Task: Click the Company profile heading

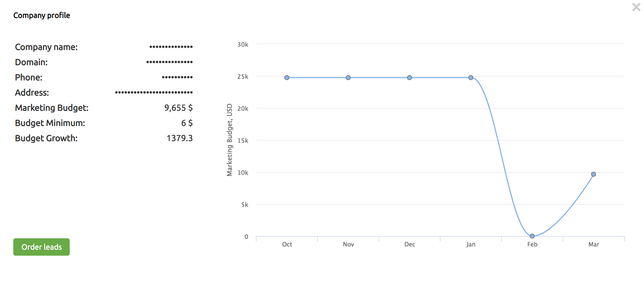Action: (x=42, y=15)
